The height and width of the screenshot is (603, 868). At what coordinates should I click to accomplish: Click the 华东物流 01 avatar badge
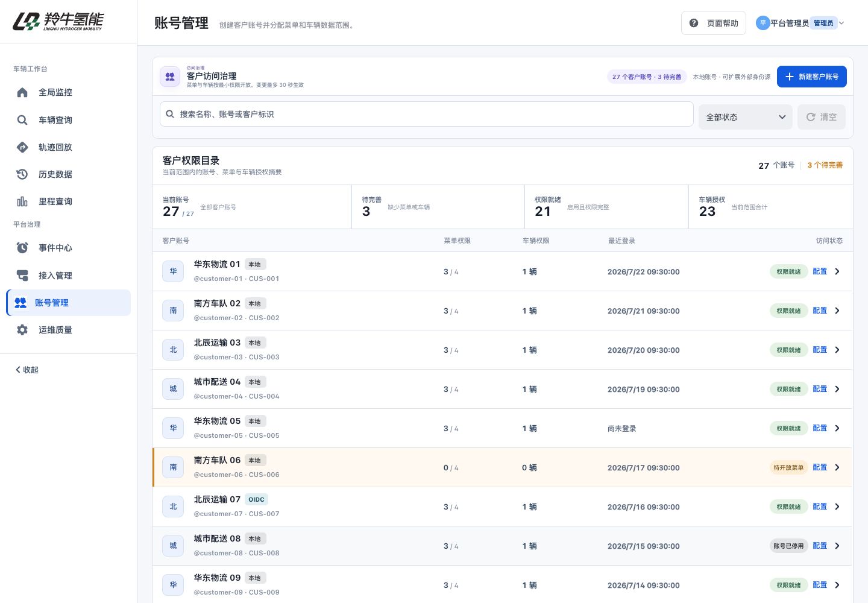173,271
